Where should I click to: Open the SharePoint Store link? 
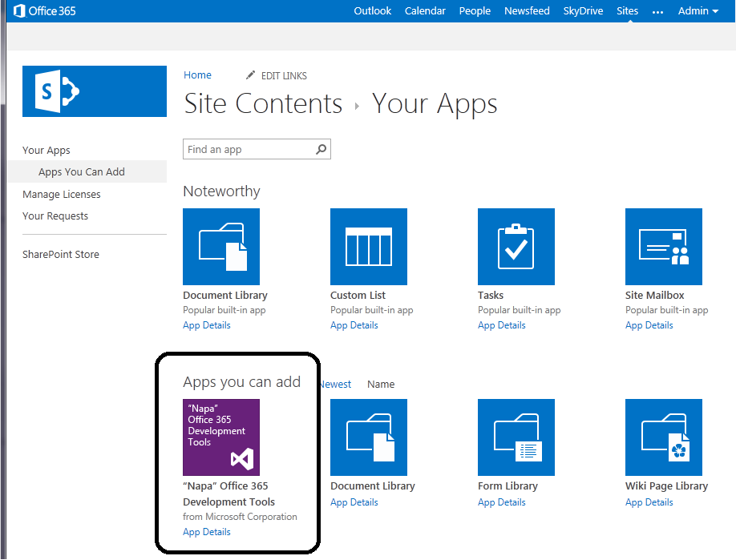tap(60, 253)
